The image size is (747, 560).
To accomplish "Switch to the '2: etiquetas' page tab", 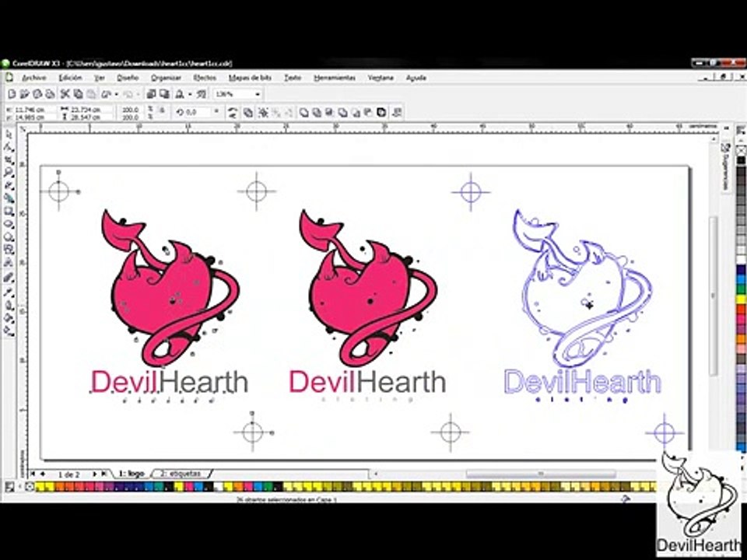I will [x=181, y=474].
